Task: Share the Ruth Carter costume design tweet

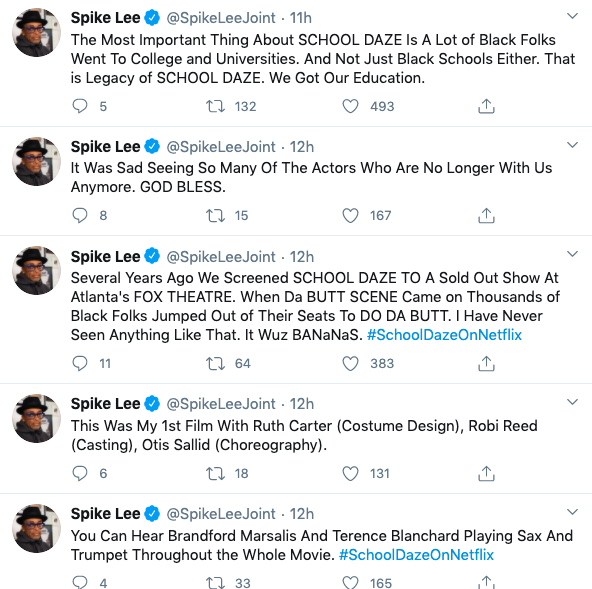Action: tap(486, 473)
